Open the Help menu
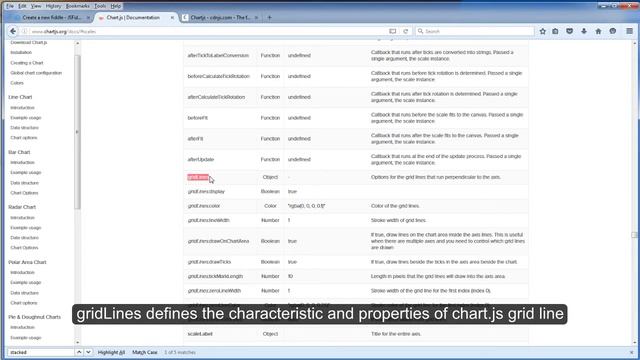 [x=116, y=6]
